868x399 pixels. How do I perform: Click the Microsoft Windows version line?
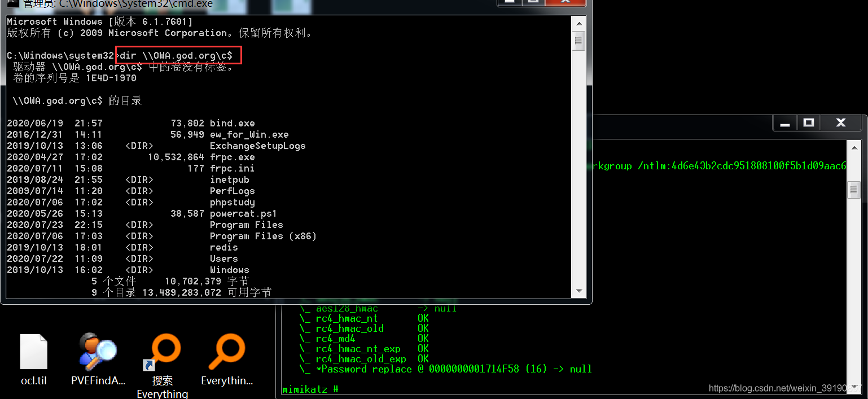(x=99, y=21)
